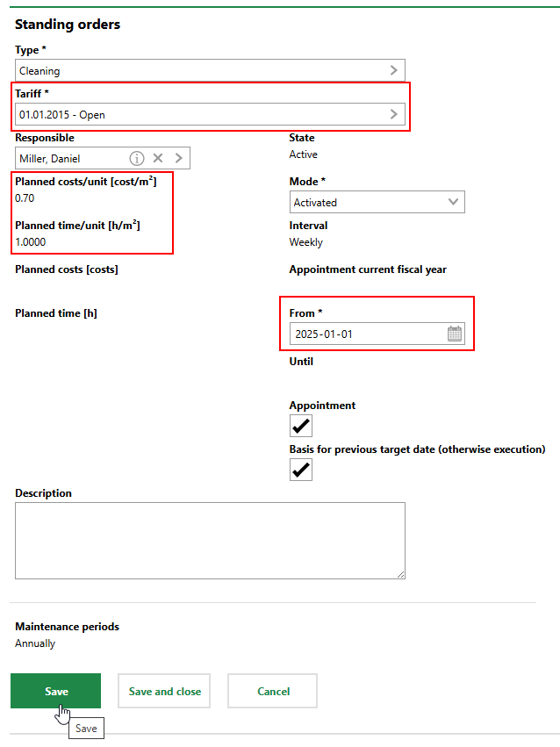Click the Standing orders heading
Viewport: 560px width, 747px height.
click(68, 24)
